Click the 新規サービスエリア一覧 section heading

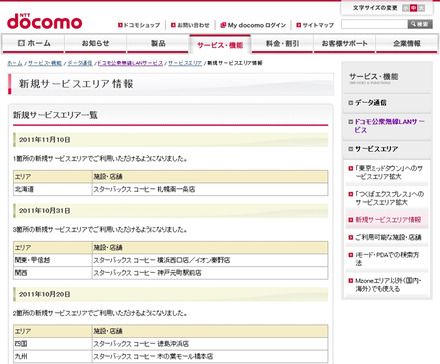[55, 115]
